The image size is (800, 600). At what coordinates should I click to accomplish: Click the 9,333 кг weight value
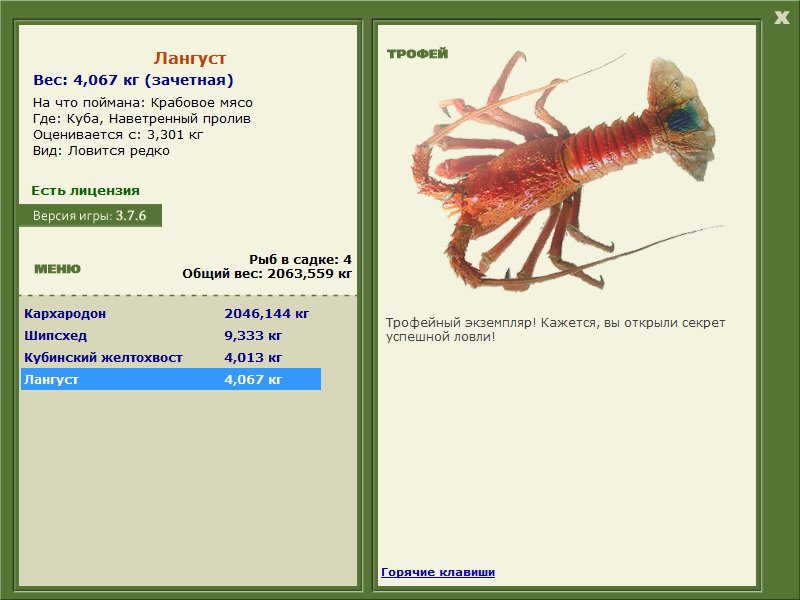253,335
